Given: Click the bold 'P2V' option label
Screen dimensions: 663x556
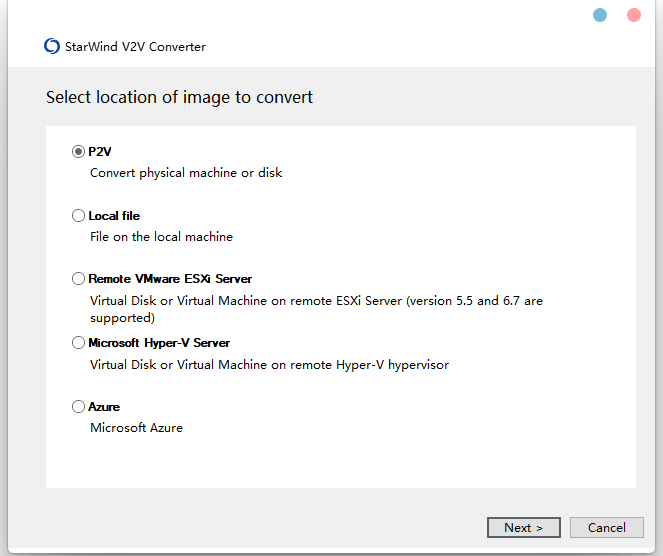Looking at the screenshot, I should click(100, 151).
